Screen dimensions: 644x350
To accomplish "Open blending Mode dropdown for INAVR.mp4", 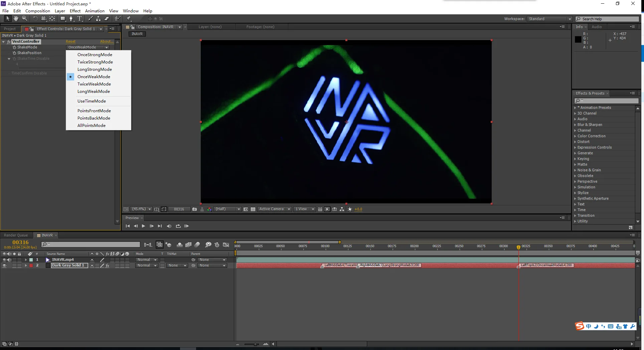I will point(147,260).
